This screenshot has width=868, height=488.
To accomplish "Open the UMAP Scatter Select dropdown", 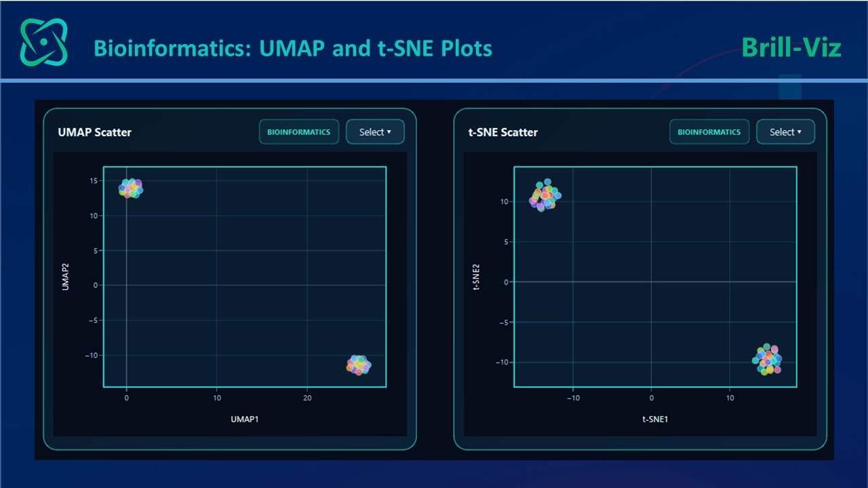I will pyautogui.click(x=375, y=132).
